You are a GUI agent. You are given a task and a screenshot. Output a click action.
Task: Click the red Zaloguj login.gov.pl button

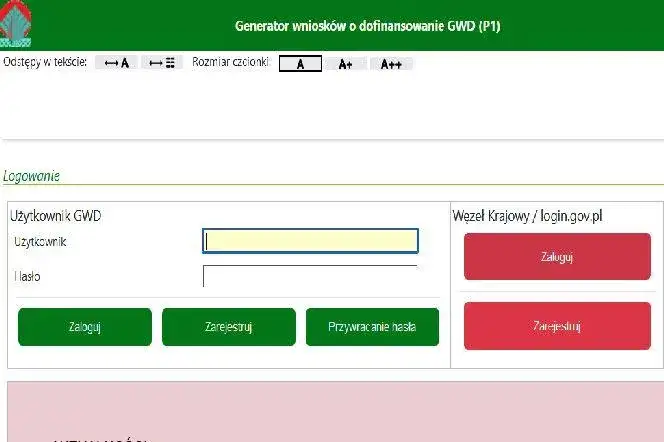pos(557,257)
